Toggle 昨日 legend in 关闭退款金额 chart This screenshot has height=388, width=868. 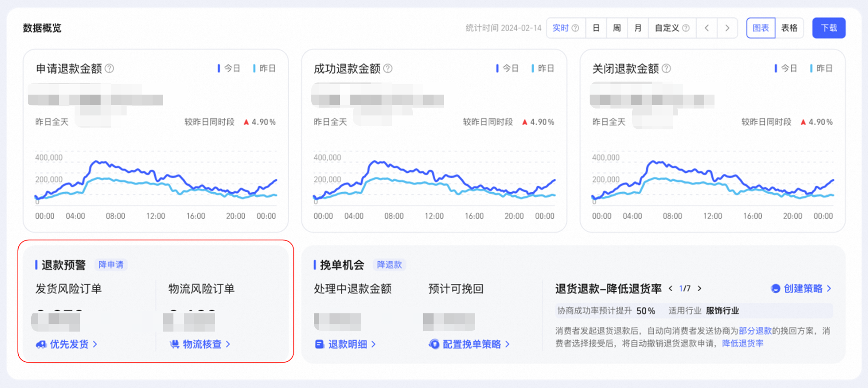(822, 68)
